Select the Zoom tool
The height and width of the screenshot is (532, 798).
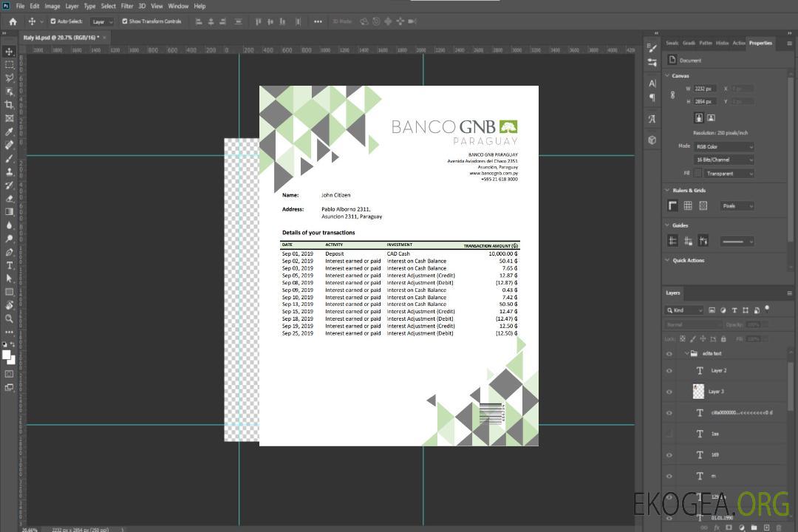click(x=9, y=318)
